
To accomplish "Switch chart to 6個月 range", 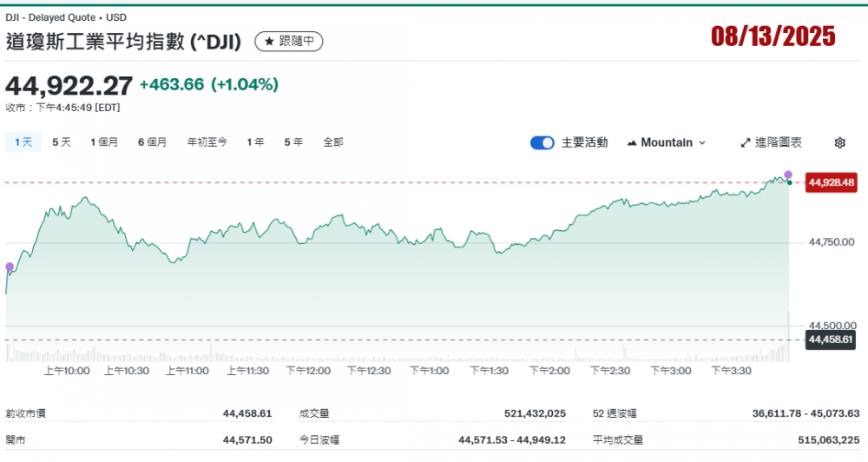I will (x=152, y=142).
